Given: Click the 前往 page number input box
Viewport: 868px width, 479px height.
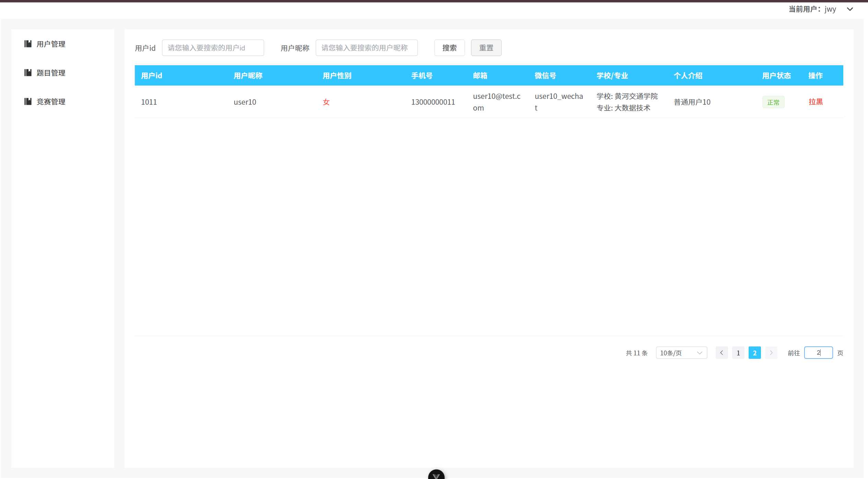Looking at the screenshot, I should click(818, 353).
